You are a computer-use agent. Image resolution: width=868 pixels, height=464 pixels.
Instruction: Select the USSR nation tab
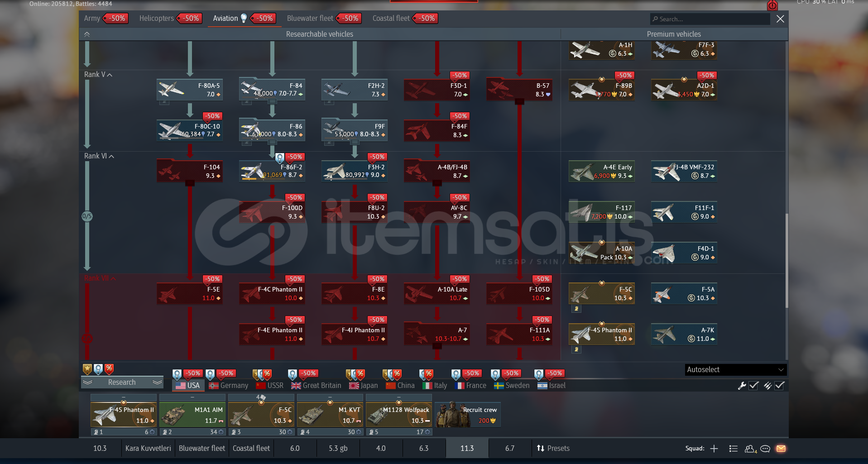(x=270, y=385)
